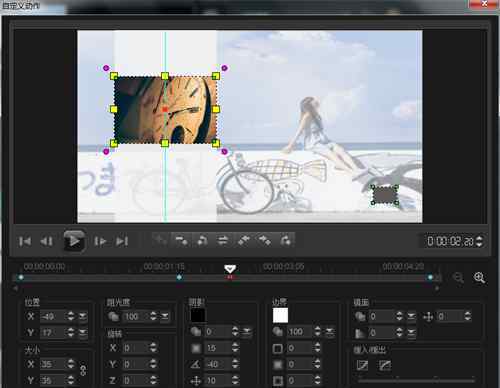Go to the previous key frame

[202, 240]
